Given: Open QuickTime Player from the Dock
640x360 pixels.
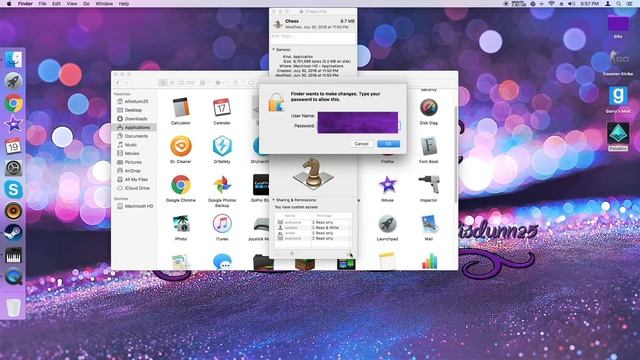Looking at the screenshot, I should [13, 277].
